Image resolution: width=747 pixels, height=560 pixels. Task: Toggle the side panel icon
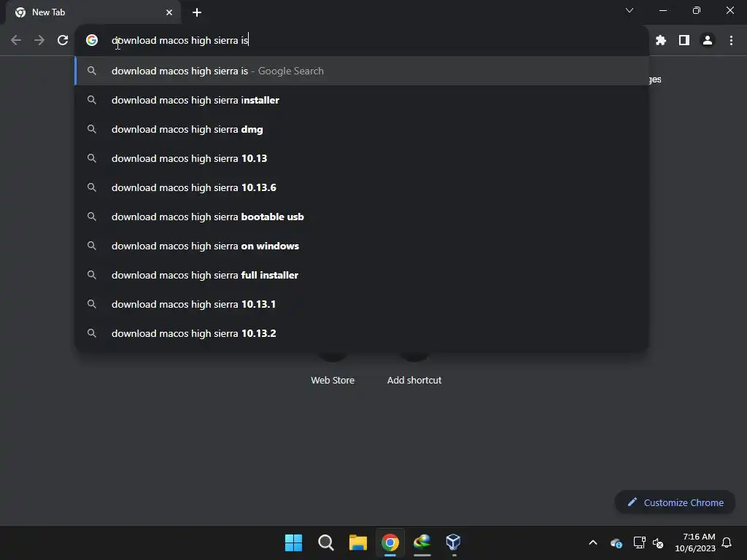pos(684,41)
